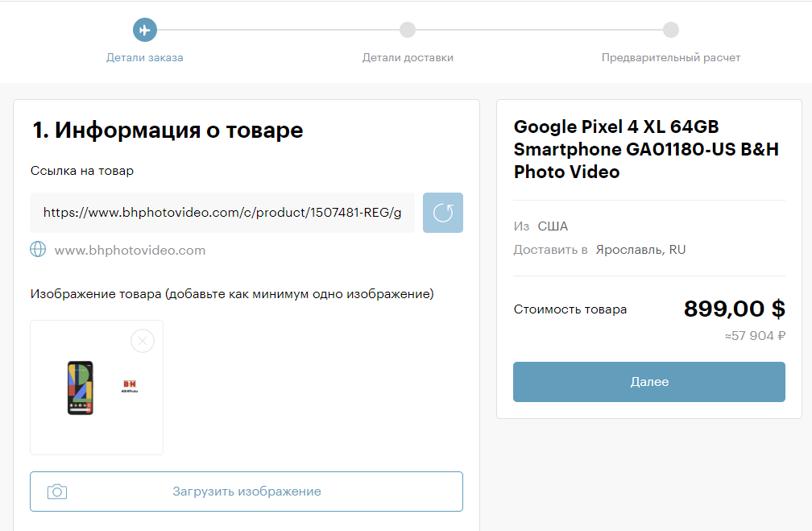The width and height of the screenshot is (812, 531).
Task: Click the airplane step icon for order details
Action: point(144,30)
